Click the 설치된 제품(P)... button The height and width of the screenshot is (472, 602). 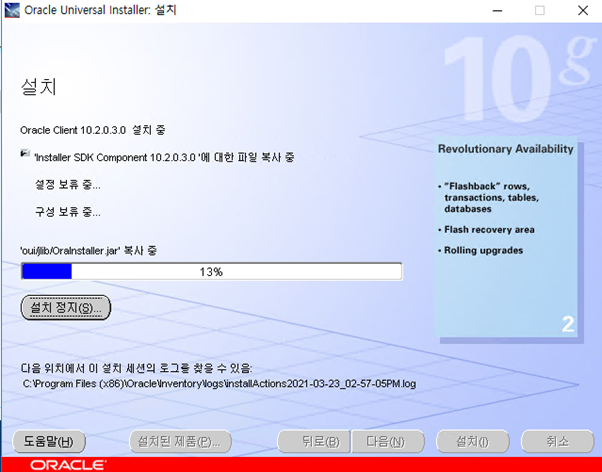(x=180, y=441)
